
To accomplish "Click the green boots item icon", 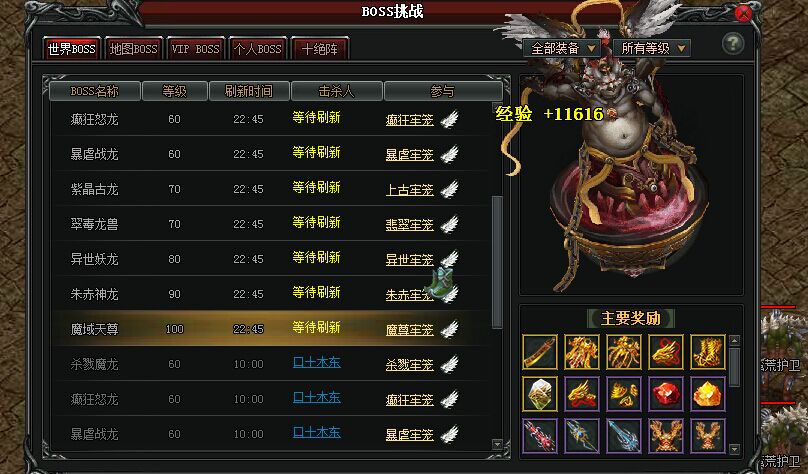I will point(442,282).
